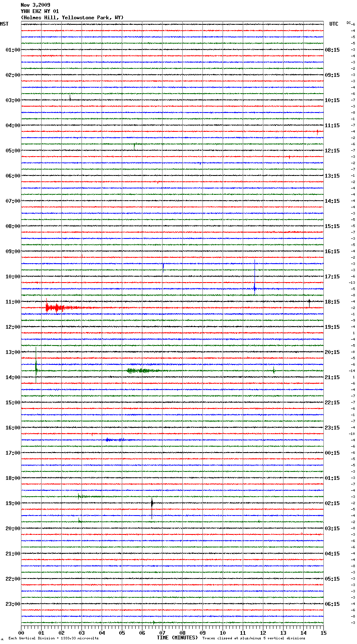This screenshot has width=357, height=644.
Task: Click minute 03 on the bottom axis
Action: pyautogui.click(x=81, y=633)
